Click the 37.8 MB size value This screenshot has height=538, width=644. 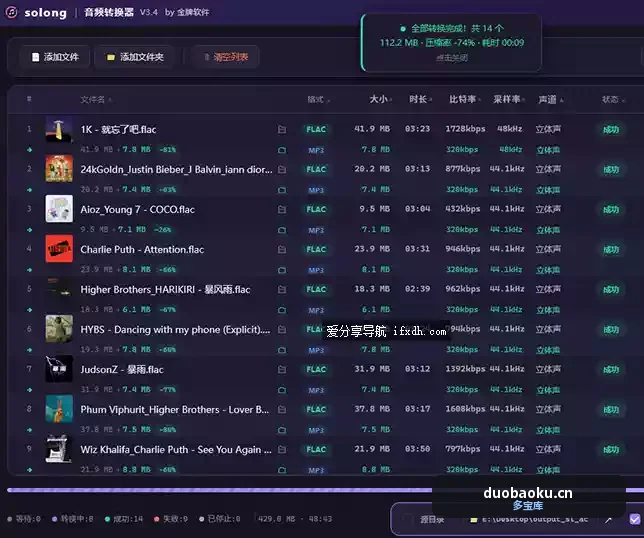tap(372, 409)
